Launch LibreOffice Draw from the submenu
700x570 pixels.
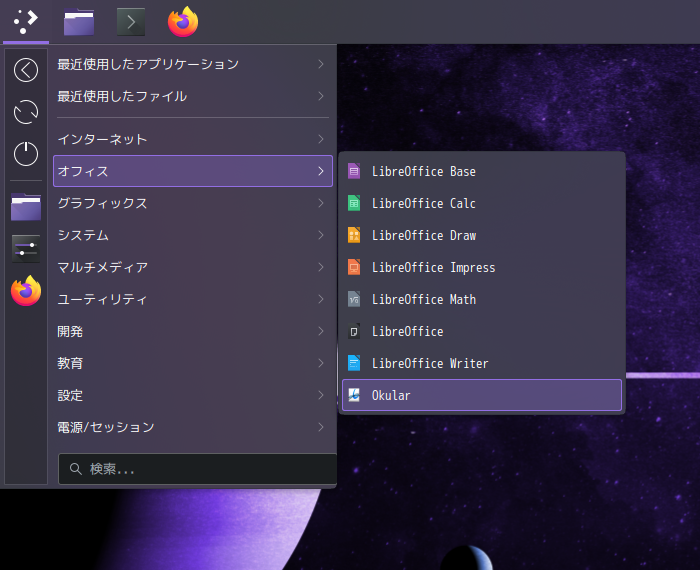coord(482,235)
